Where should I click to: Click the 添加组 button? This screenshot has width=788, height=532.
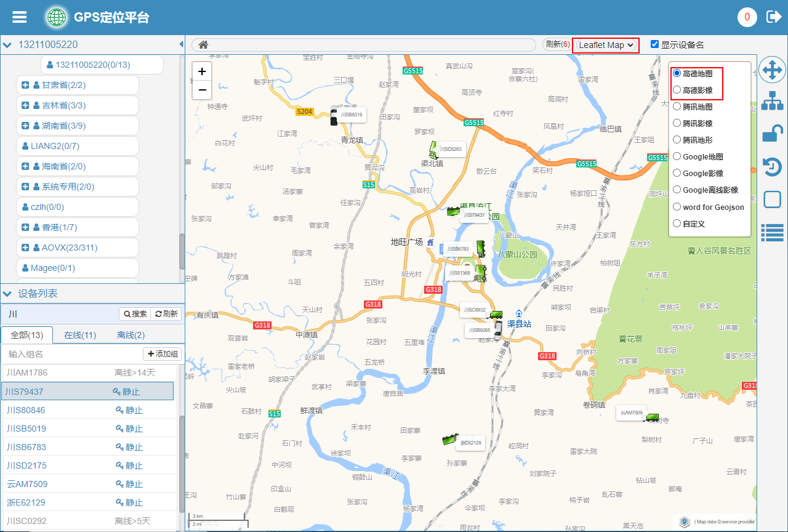coord(163,354)
